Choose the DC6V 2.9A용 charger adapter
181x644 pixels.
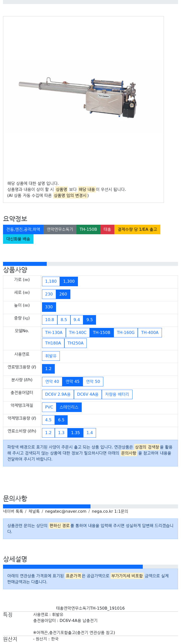point(58,394)
